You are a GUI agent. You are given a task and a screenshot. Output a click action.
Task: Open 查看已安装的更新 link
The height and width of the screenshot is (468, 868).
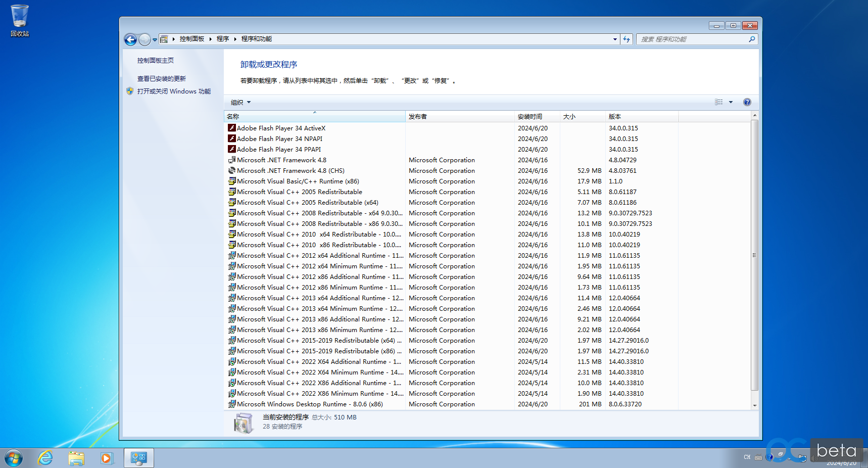pos(162,78)
